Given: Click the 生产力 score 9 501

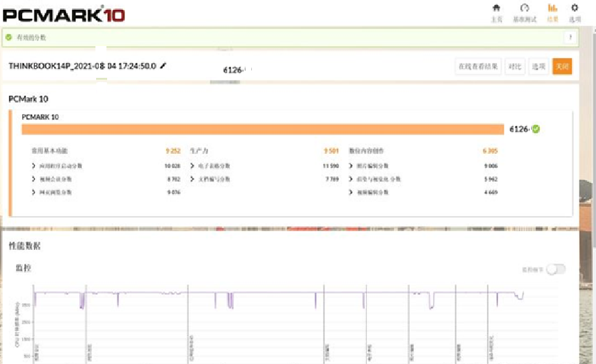Looking at the screenshot, I should click(x=331, y=151).
